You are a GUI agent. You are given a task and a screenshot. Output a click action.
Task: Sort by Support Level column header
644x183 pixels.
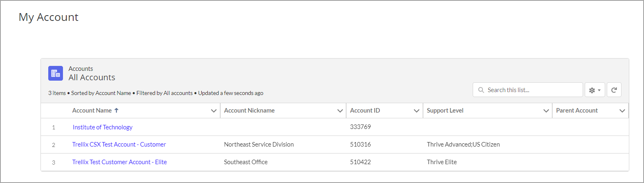tap(445, 111)
